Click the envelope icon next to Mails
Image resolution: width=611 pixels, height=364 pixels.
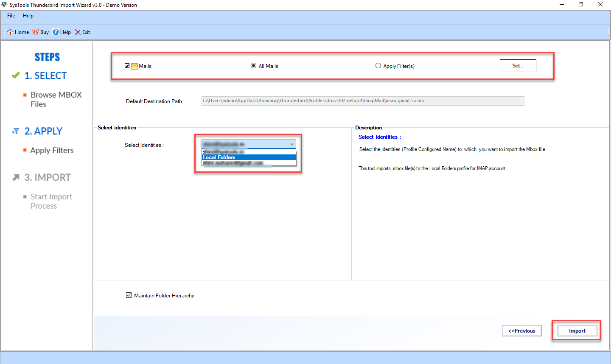[135, 66]
